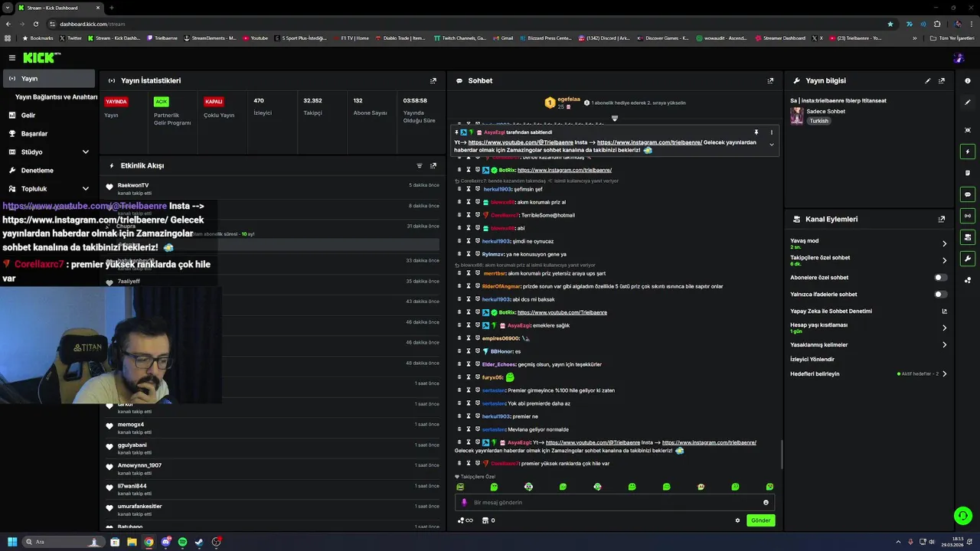Viewport: 980px width, 551px height.
Task: Open Yavaş mod settings arrow
Action: [944, 243]
